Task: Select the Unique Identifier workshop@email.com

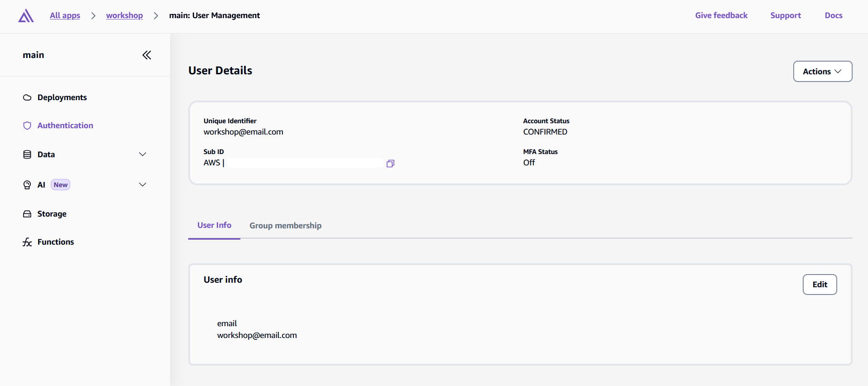Action: (243, 132)
